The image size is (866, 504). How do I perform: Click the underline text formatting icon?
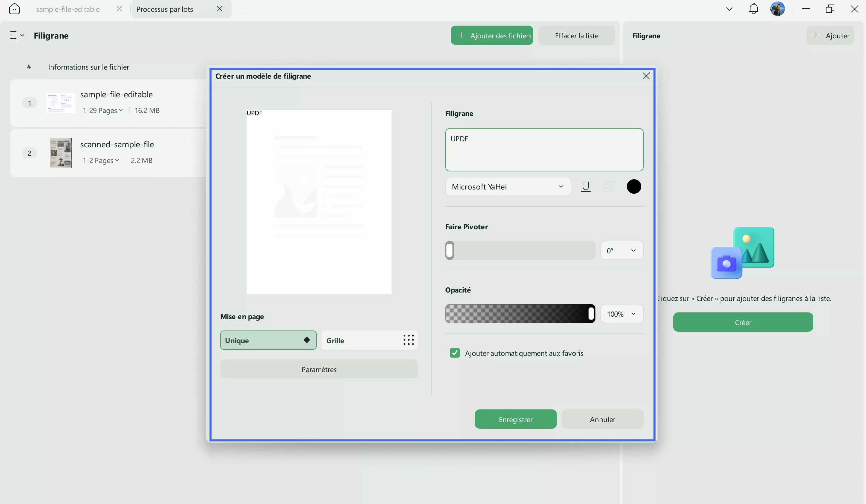(585, 186)
